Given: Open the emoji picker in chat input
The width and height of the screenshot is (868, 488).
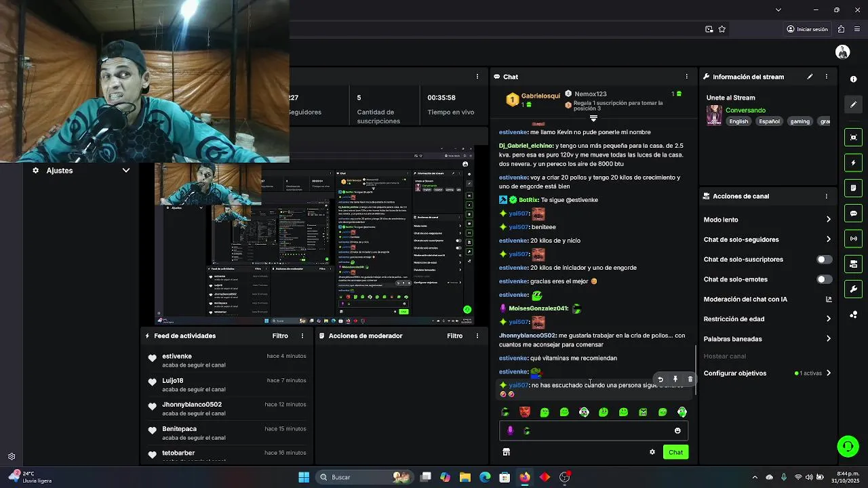Looking at the screenshot, I should point(677,430).
